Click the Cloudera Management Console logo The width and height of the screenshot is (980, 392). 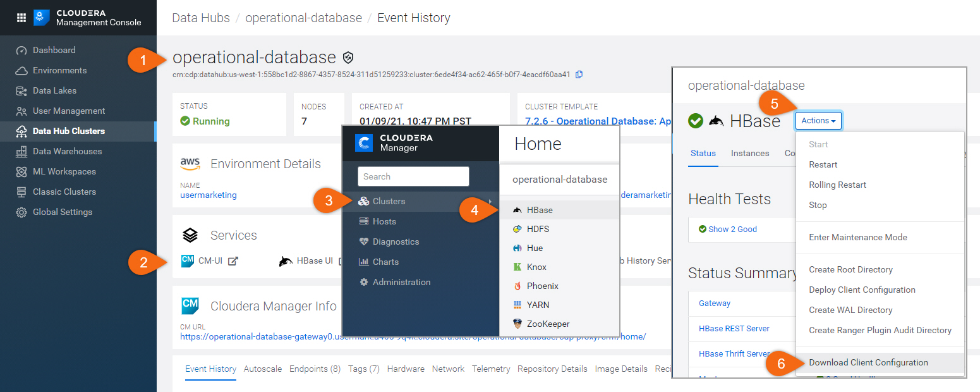point(87,17)
